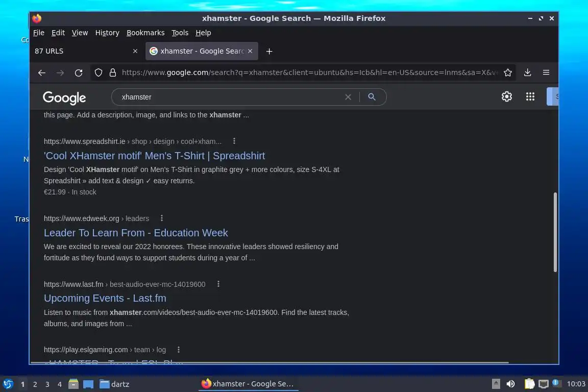Open Leader To Learn From link

[x=136, y=233]
